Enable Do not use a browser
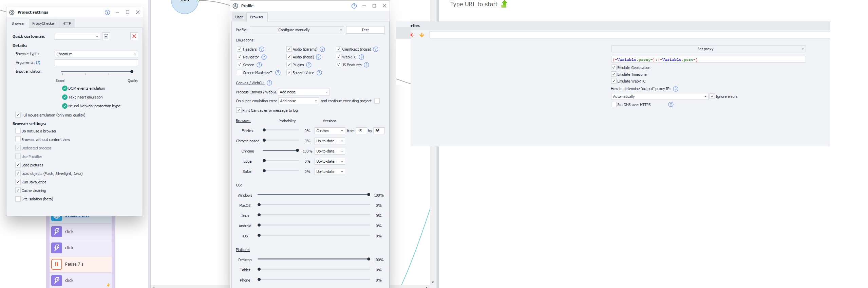The height and width of the screenshot is (288, 868). pyautogui.click(x=18, y=131)
